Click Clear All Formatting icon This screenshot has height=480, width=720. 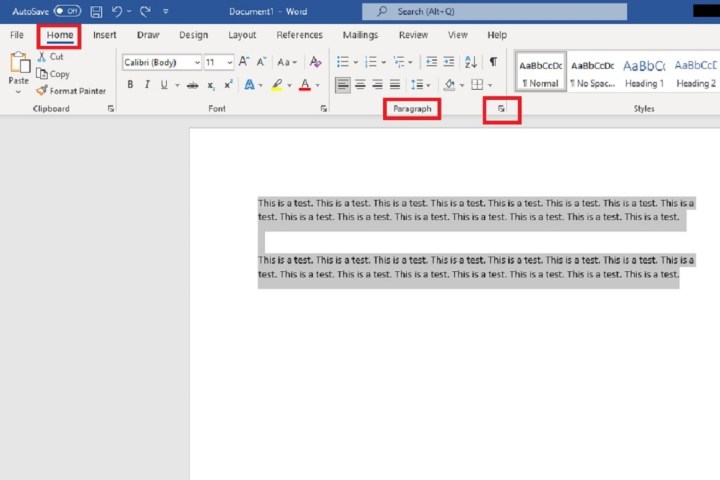coord(315,62)
